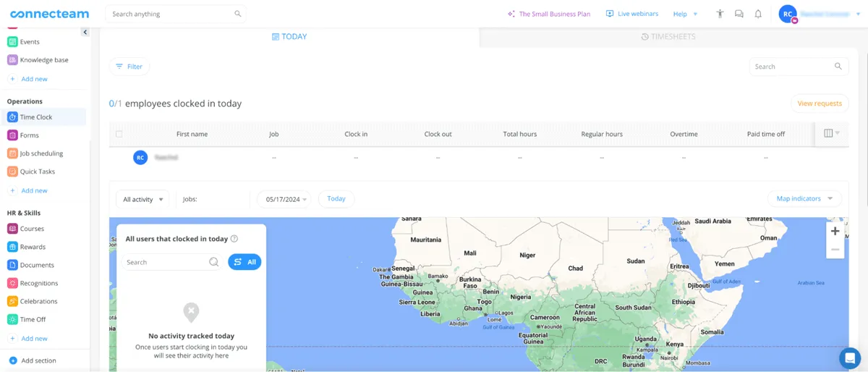The width and height of the screenshot is (868, 372).
Task: Open the Documents icon
Action: 12,265
